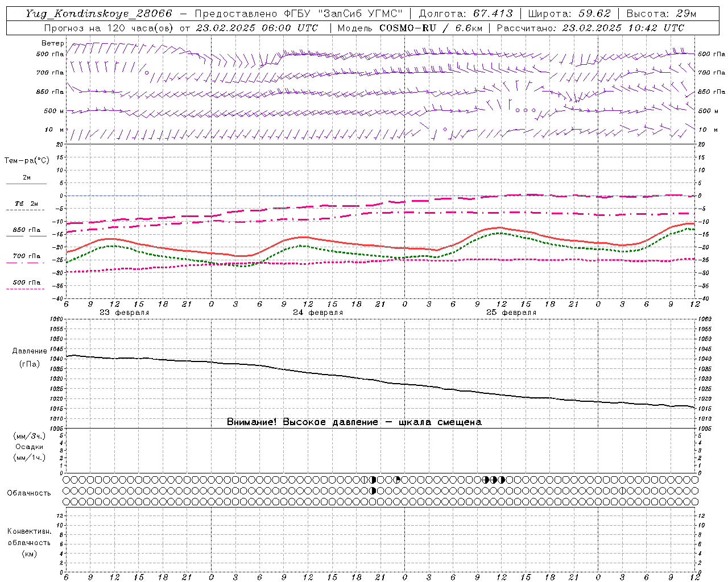The width and height of the screenshot is (728, 582).
Task: Click the (мм/1ч.) precipitation unit label
Action: [x=30, y=458]
